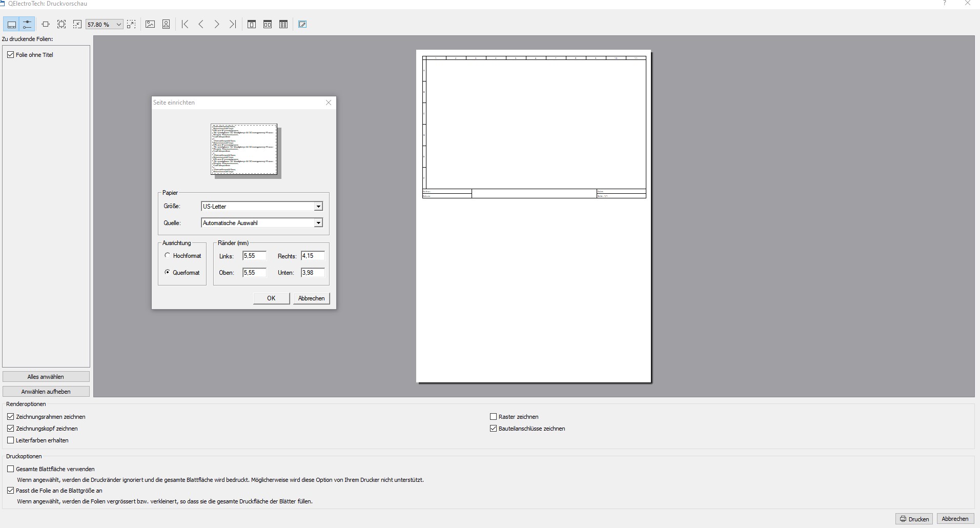Click the Drucken button

914,519
